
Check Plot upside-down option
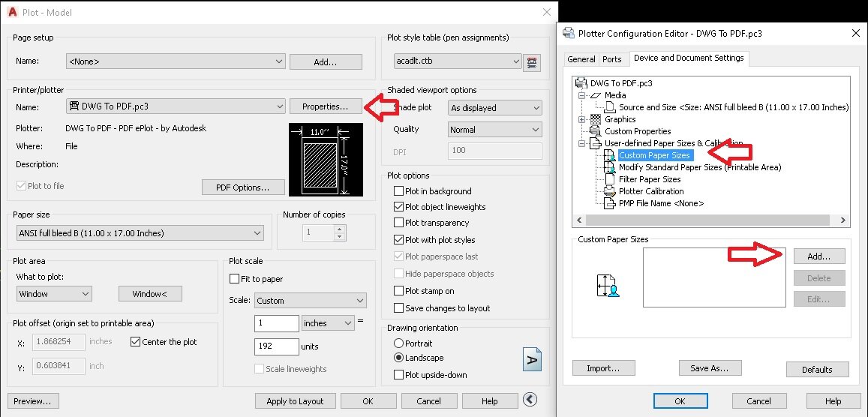(x=398, y=375)
